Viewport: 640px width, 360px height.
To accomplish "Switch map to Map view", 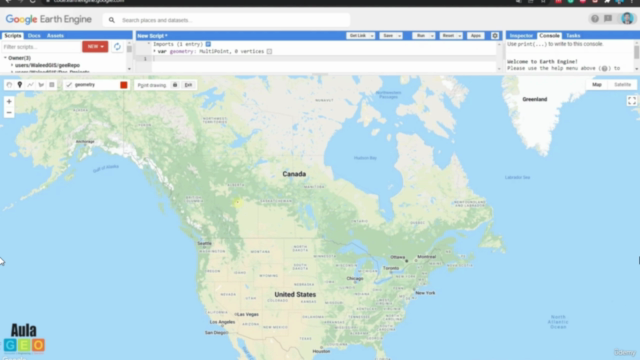I will 597,84.
